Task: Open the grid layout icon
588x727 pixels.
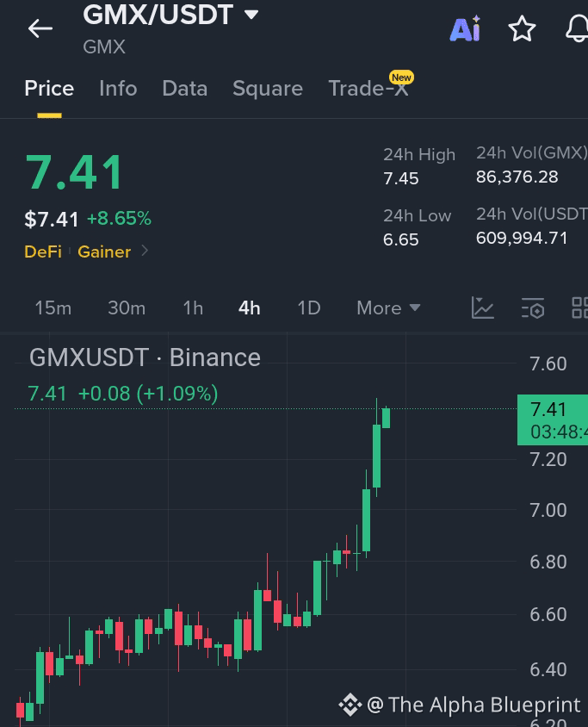Action: click(x=579, y=308)
